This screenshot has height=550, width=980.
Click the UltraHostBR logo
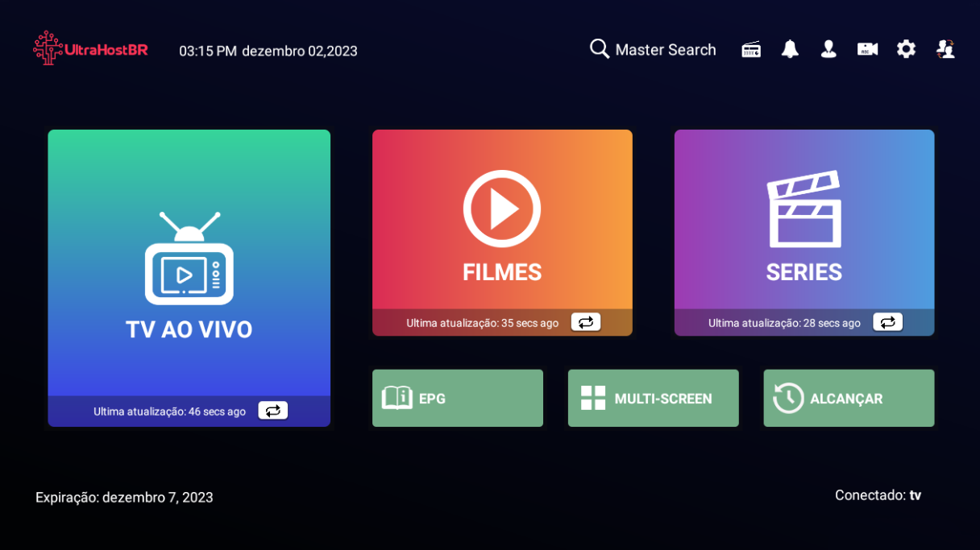point(90,48)
